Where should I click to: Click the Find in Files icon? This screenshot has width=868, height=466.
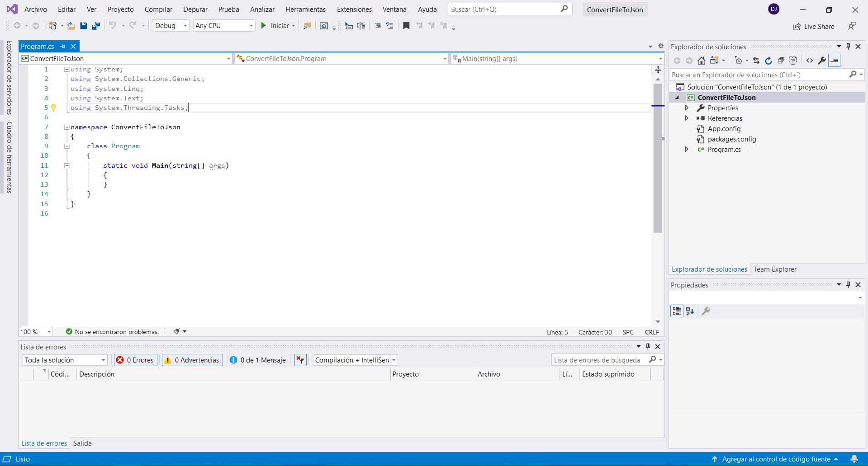(307, 26)
